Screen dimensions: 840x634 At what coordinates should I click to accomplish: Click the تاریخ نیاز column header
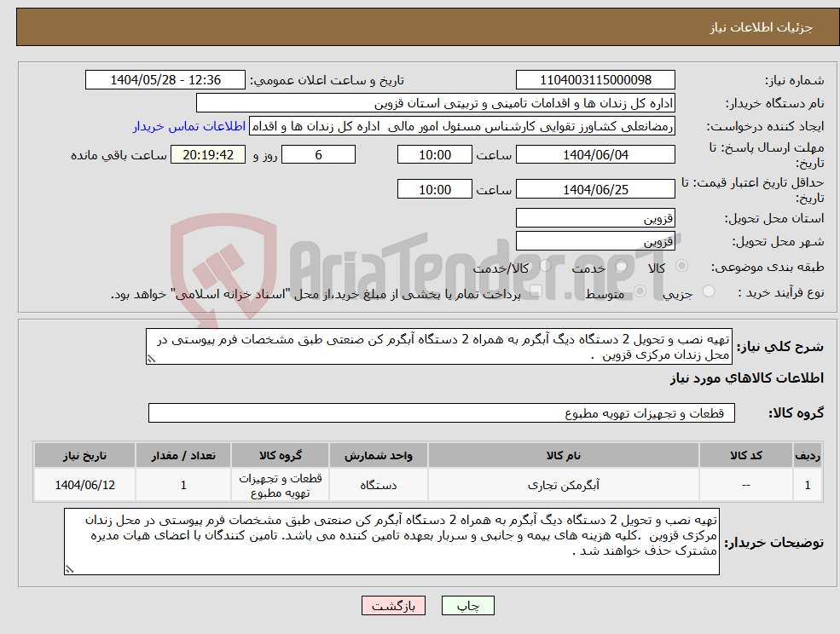(84, 455)
